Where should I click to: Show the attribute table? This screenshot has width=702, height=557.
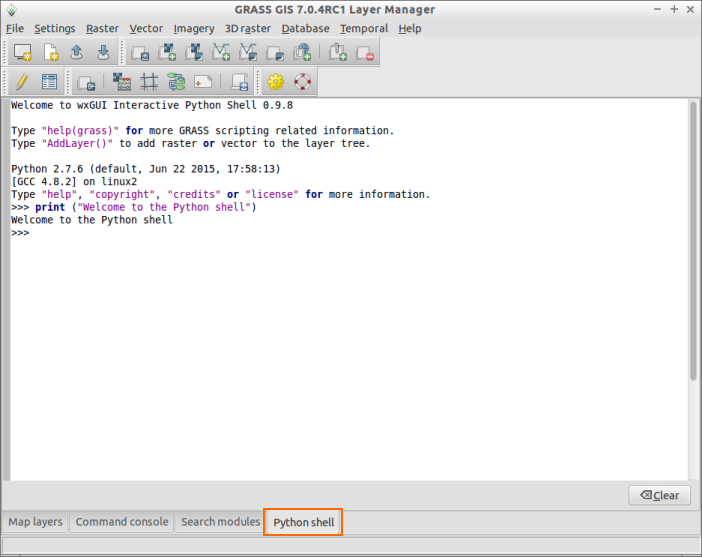click(49, 82)
